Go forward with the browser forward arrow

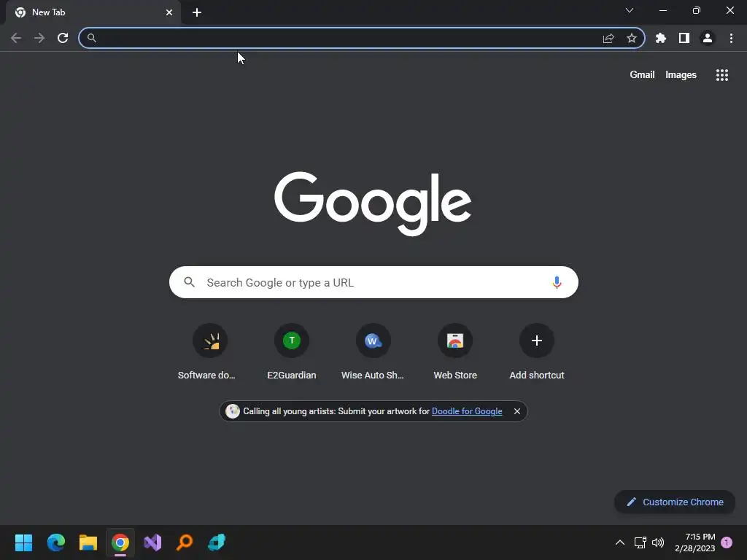pos(39,38)
